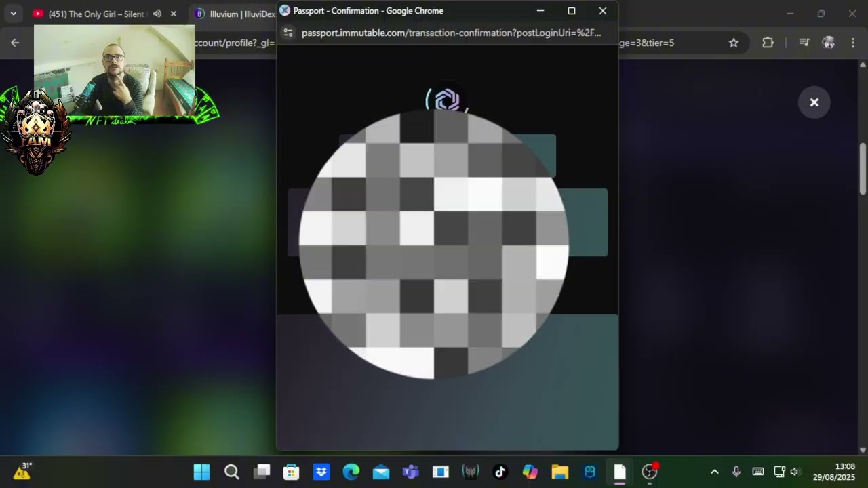Open the touch keyboard tray icon
Image resolution: width=868 pixels, height=488 pixels.
(758, 472)
